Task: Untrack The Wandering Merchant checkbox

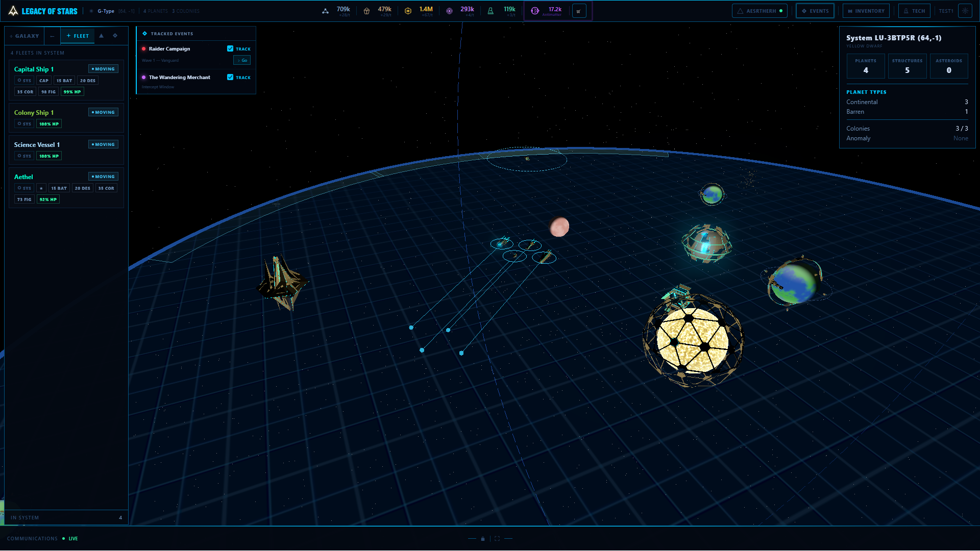Action: click(x=230, y=78)
